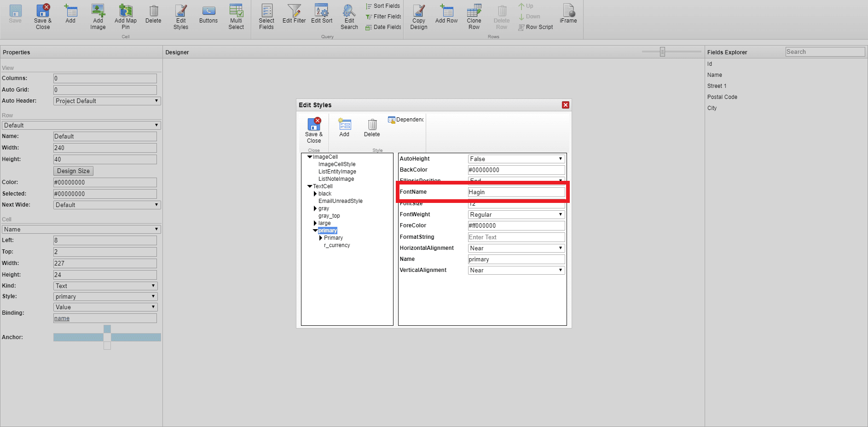Click the Columns input field
This screenshot has height=427, width=868.
pyautogui.click(x=105, y=78)
